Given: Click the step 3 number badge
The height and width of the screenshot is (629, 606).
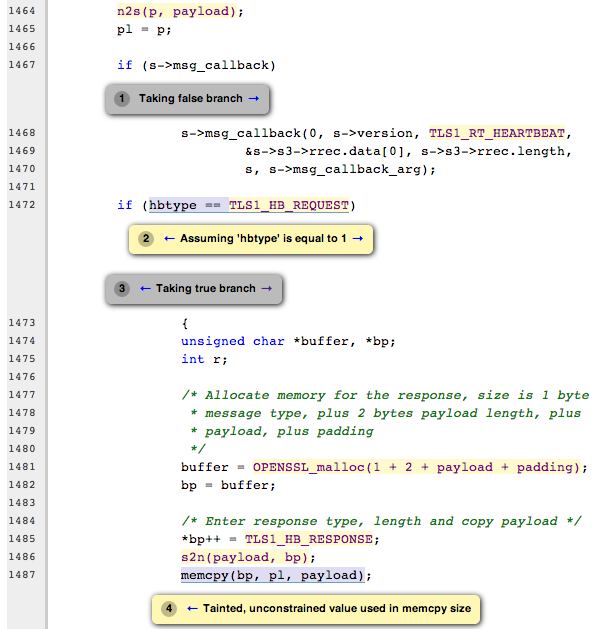Looking at the screenshot, I should click(x=123, y=289).
